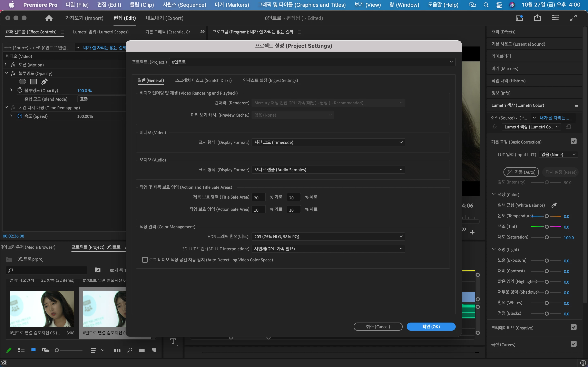Click the Type tool icon

(173, 342)
